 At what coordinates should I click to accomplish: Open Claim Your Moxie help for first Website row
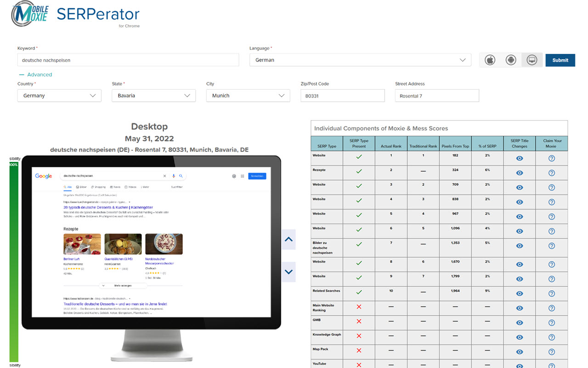click(552, 158)
